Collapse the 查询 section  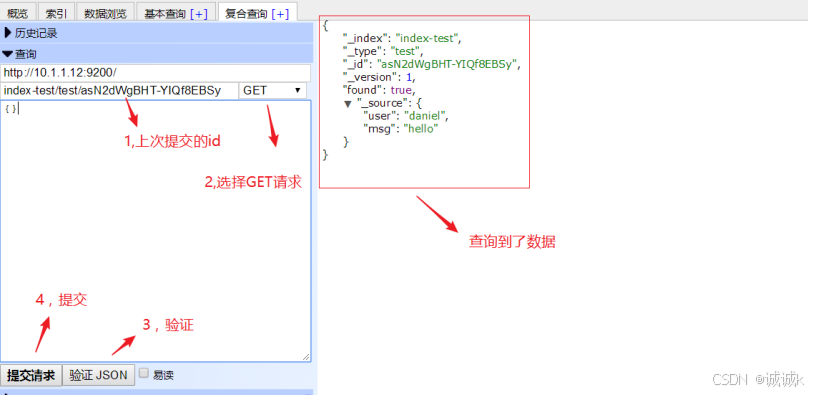tap(157, 54)
